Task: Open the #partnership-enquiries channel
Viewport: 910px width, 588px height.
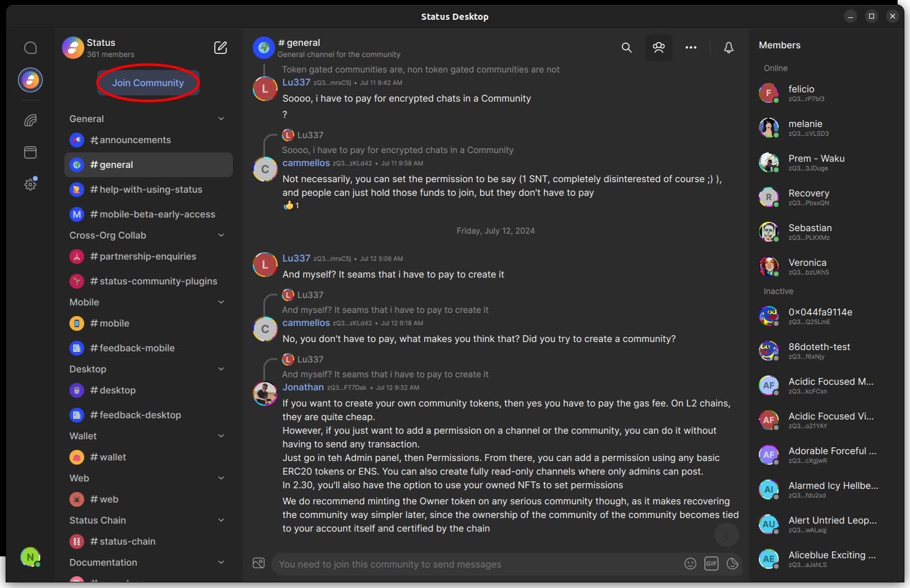Action: (149, 257)
